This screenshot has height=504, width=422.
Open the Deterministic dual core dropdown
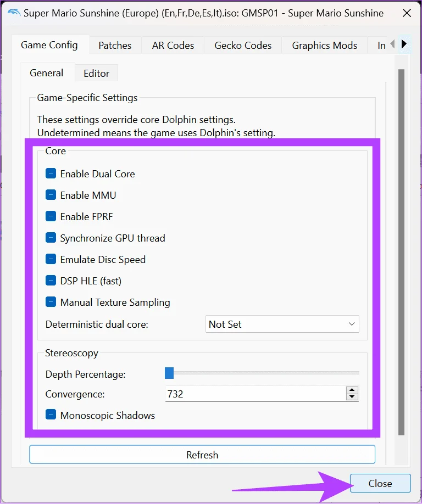282,324
